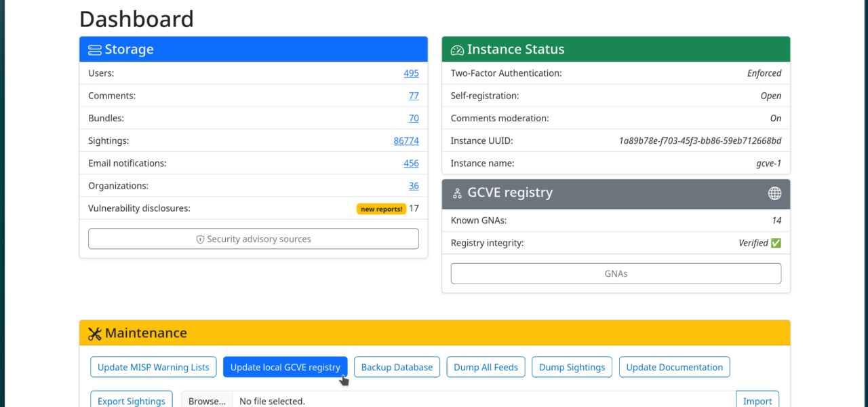Click the Instance Status speedometer icon
The height and width of the screenshot is (407, 868).
coord(457,50)
